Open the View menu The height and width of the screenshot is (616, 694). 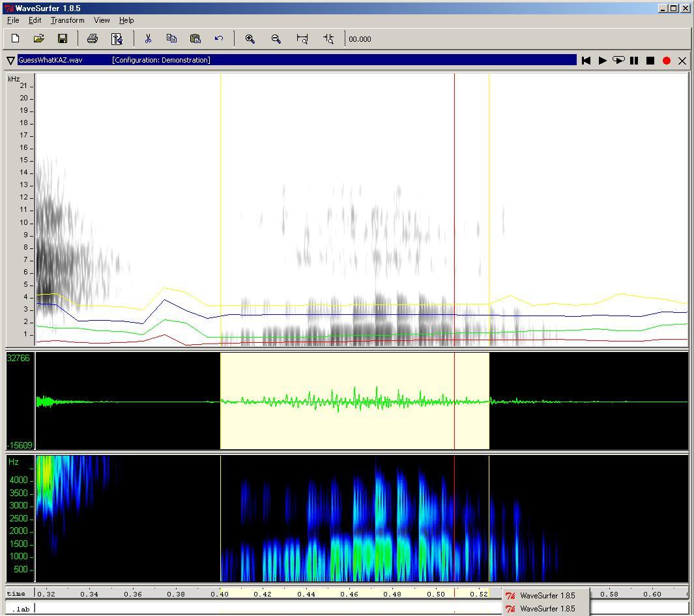click(102, 20)
